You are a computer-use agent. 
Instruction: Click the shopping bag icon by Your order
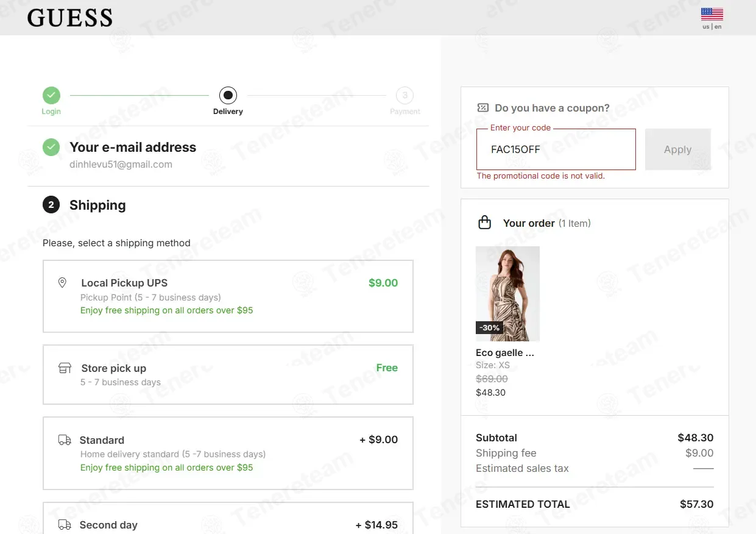point(485,222)
